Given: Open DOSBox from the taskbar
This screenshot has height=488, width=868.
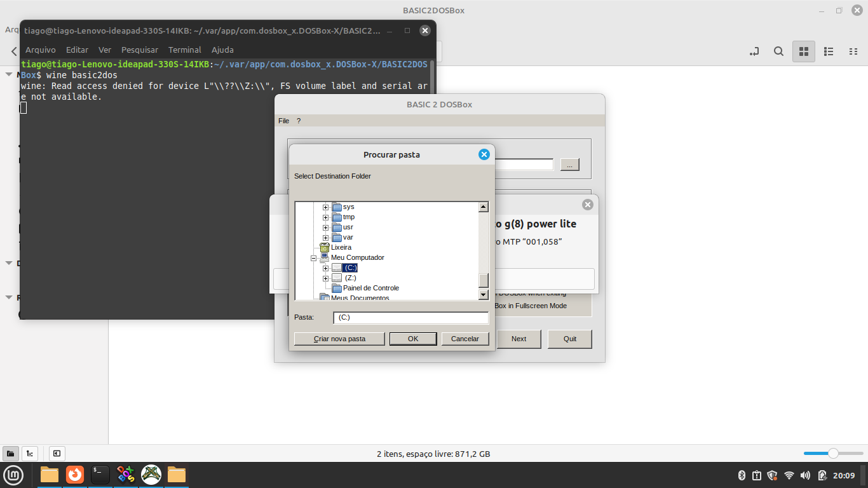Looking at the screenshot, I should pyautogui.click(x=126, y=475).
